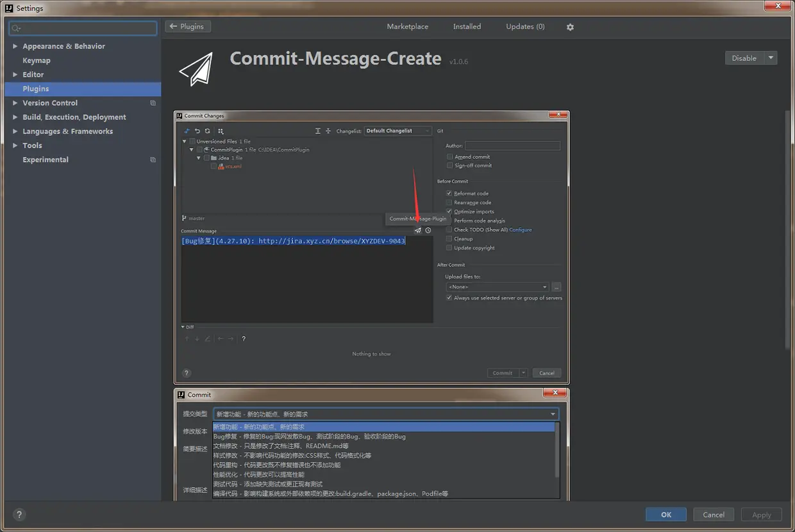The width and height of the screenshot is (795, 532).
Task: Open commit message history clock icon
Action: click(428, 231)
